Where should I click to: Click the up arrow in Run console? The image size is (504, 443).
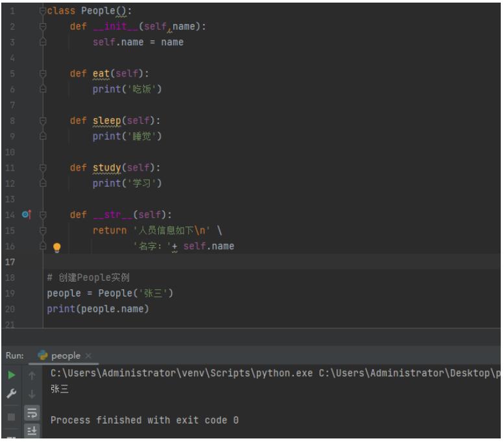point(29,374)
